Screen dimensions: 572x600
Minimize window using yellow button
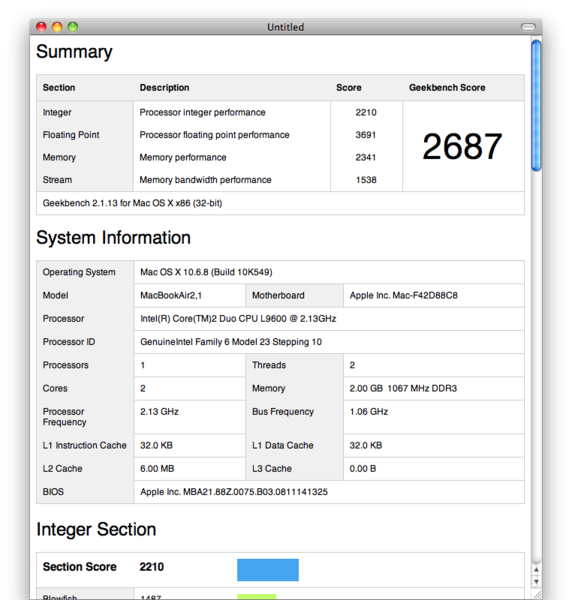pyautogui.click(x=57, y=27)
